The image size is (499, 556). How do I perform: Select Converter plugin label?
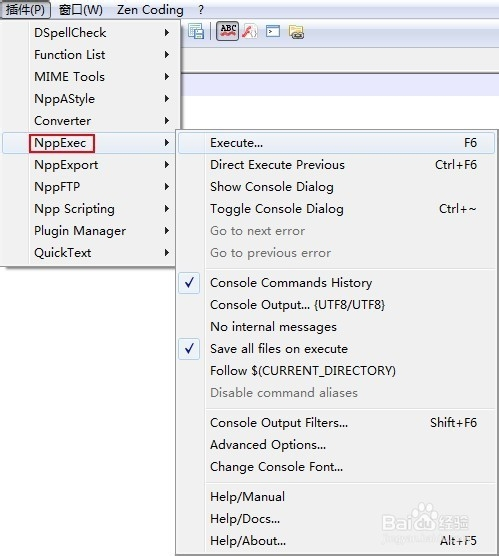[62, 121]
